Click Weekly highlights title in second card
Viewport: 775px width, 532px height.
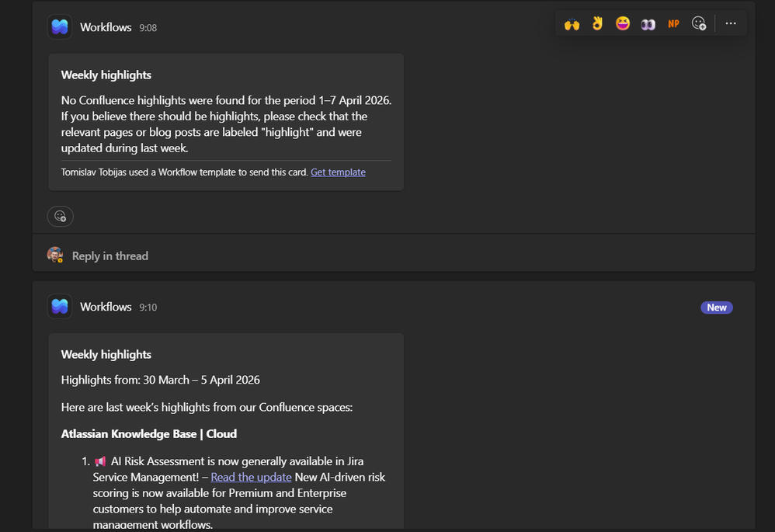click(x=106, y=354)
